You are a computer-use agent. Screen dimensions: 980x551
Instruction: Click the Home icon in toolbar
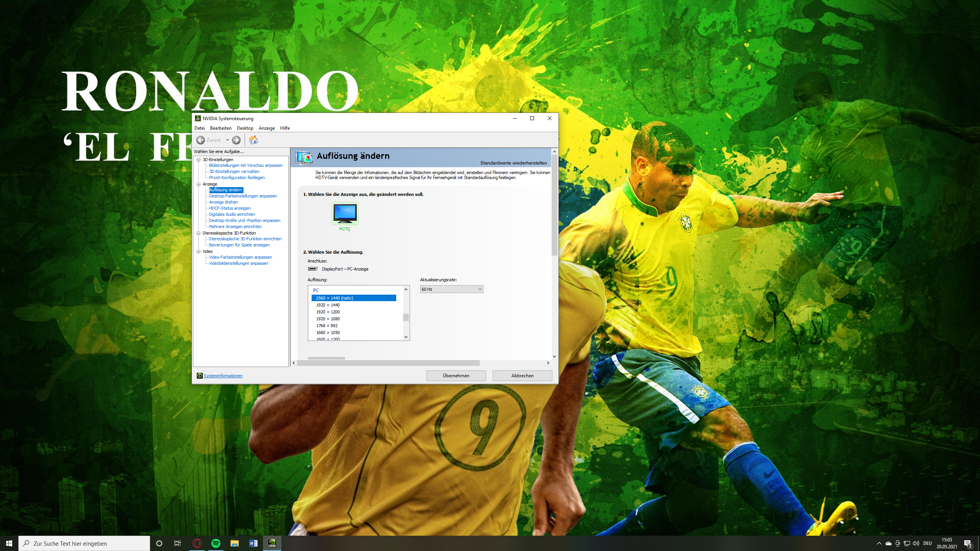[253, 140]
